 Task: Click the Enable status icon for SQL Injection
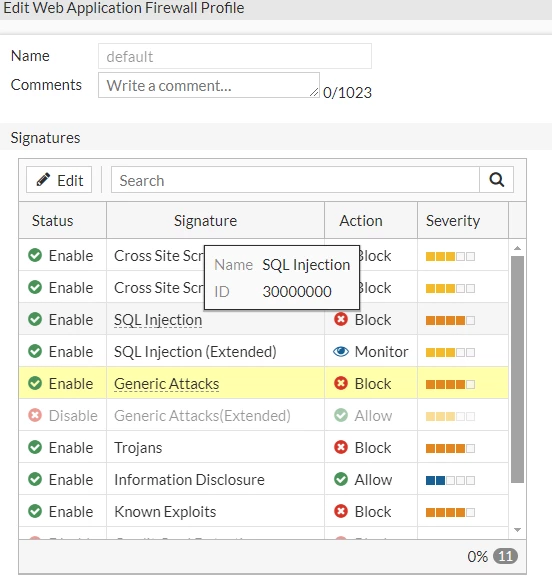click(x=35, y=319)
